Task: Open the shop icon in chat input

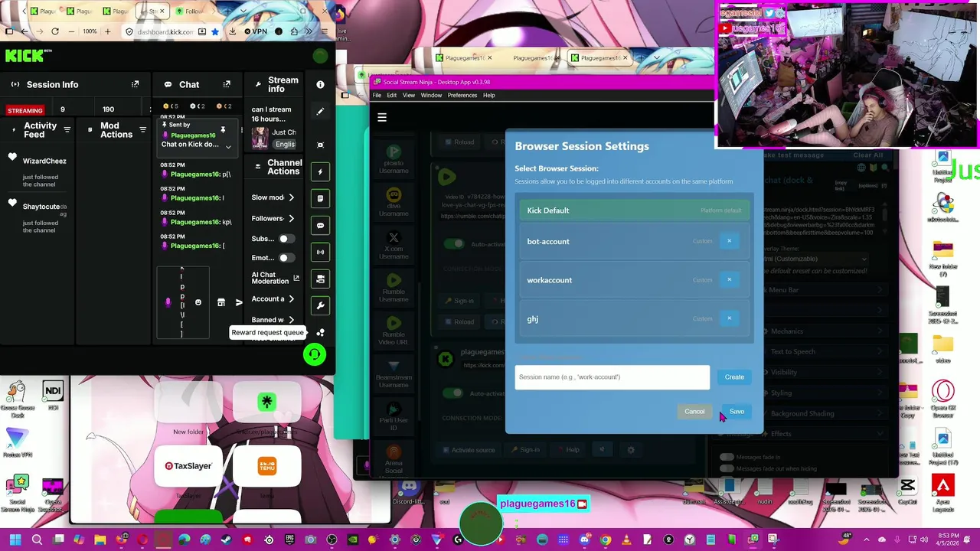Action: pos(221,302)
